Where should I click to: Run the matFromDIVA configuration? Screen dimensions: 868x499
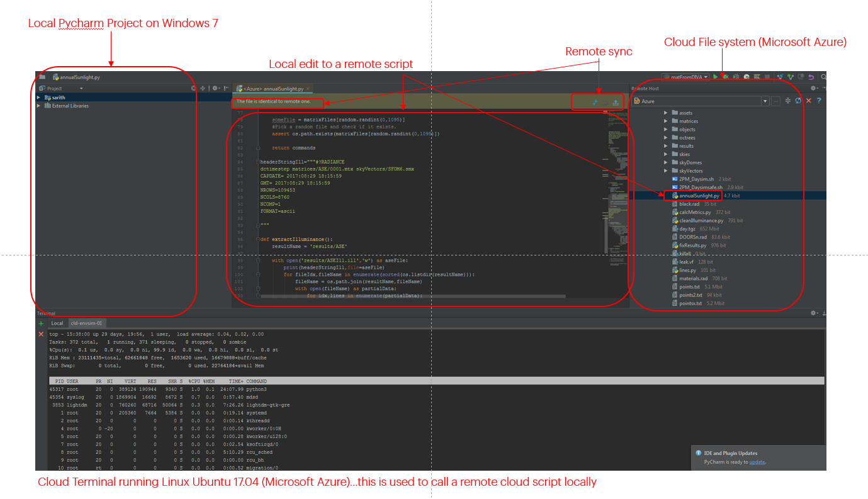pos(716,77)
